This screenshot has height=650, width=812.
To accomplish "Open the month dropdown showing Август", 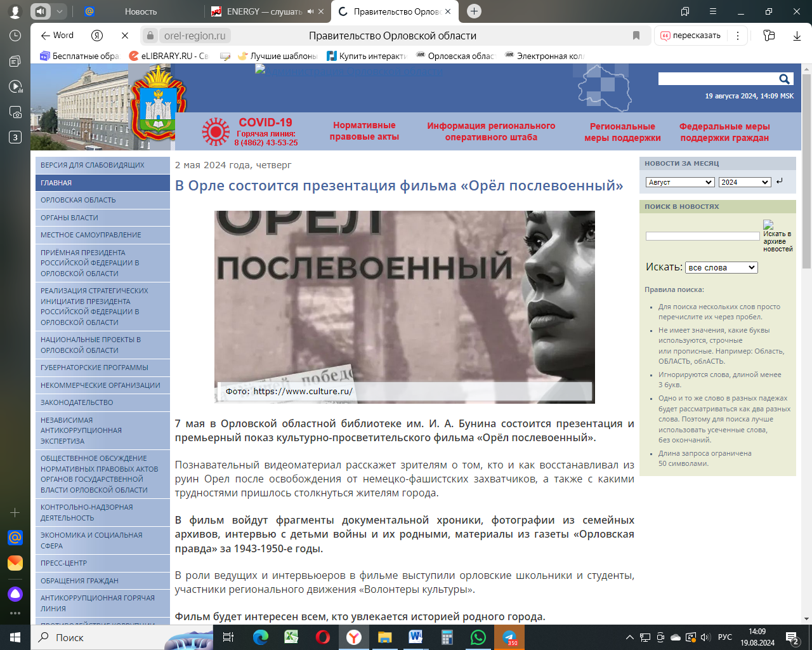I will pyautogui.click(x=680, y=182).
